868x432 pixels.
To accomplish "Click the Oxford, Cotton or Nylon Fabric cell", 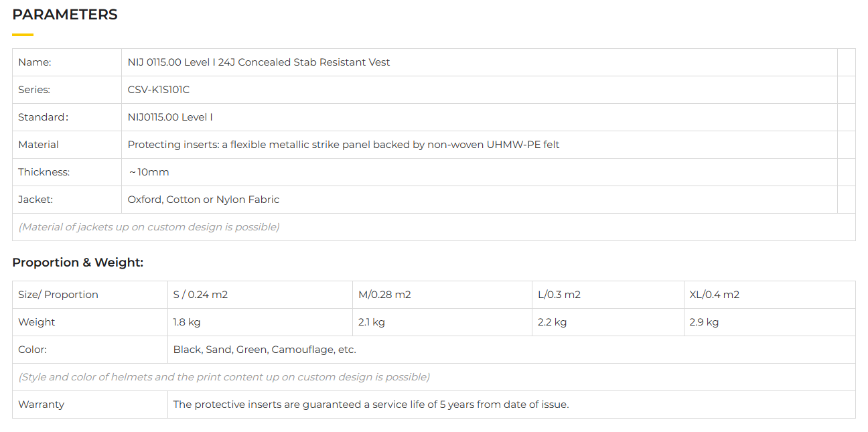I will coord(204,200).
